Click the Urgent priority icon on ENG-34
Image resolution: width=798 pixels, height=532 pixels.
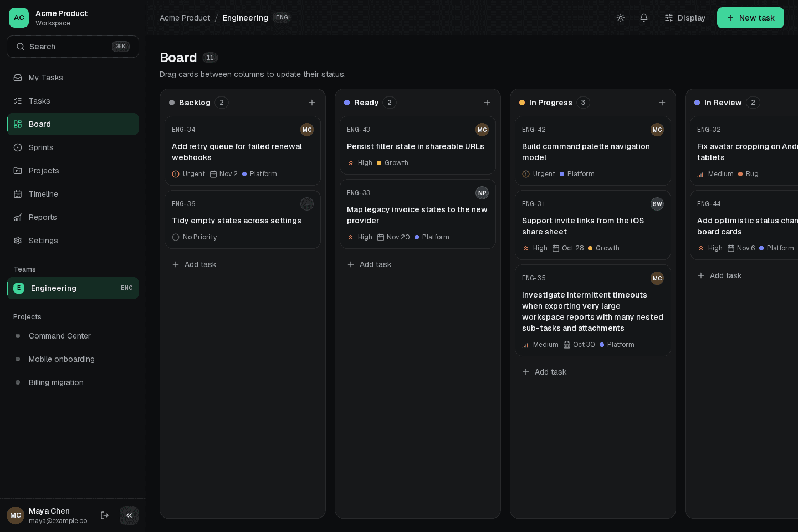tap(176, 174)
